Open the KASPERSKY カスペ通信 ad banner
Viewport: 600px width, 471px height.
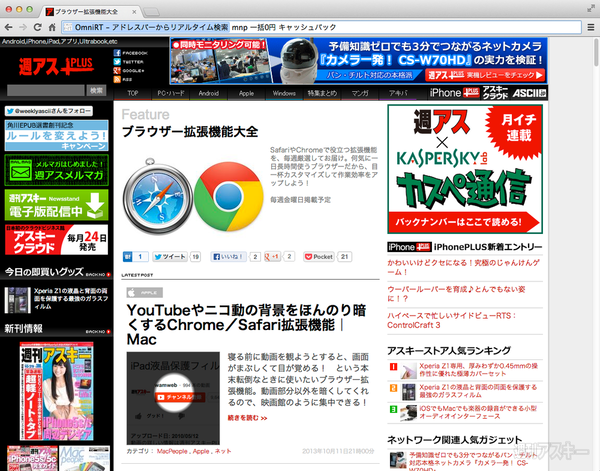465,169
